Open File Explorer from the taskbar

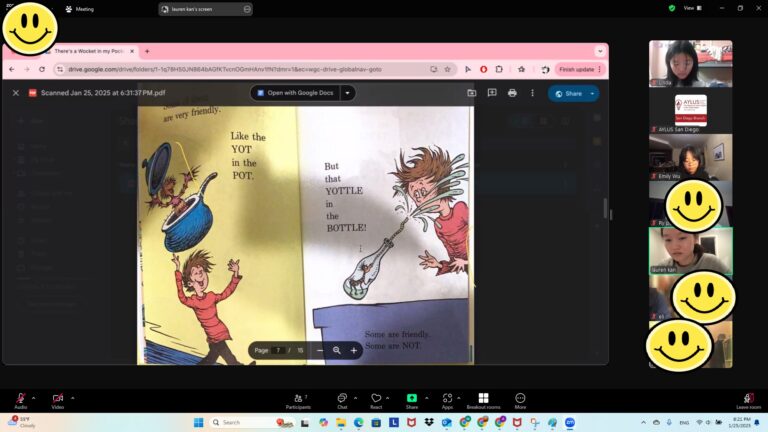coord(341,422)
